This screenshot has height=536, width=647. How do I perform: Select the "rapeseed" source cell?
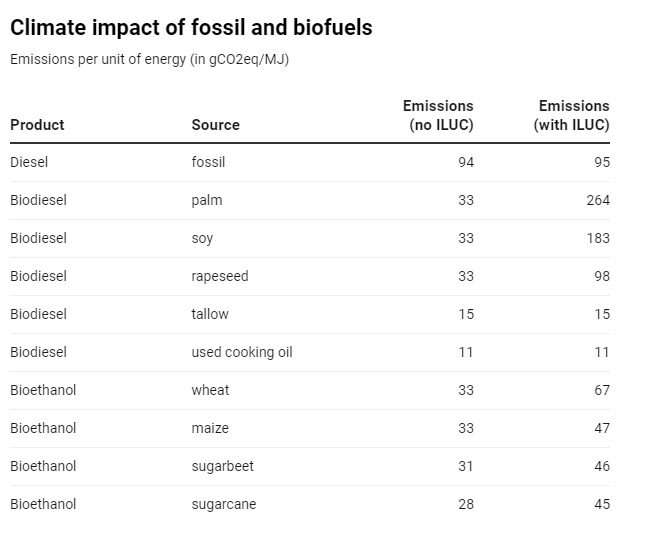tap(220, 276)
